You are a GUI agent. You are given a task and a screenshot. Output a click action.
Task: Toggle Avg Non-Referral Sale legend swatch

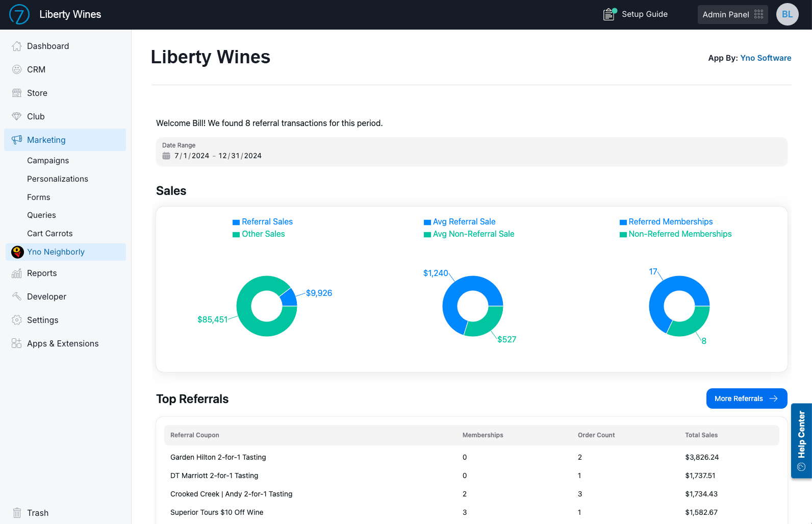coord(427,235)
